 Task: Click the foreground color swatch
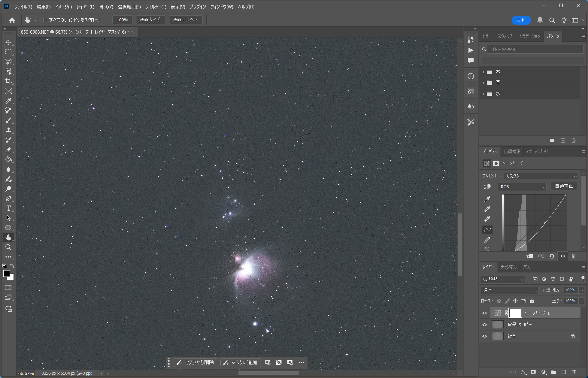[6, 274]
